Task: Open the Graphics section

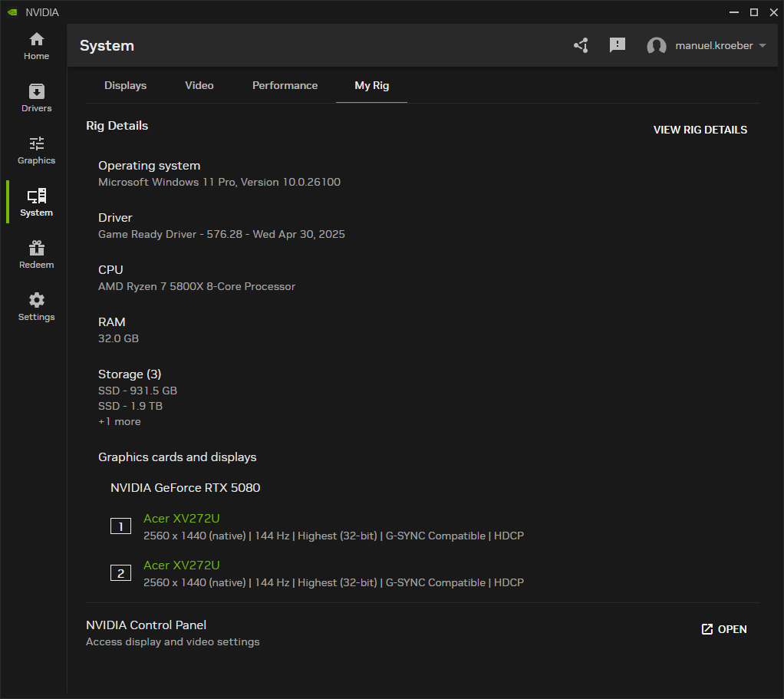Action: tap(37, 150)
